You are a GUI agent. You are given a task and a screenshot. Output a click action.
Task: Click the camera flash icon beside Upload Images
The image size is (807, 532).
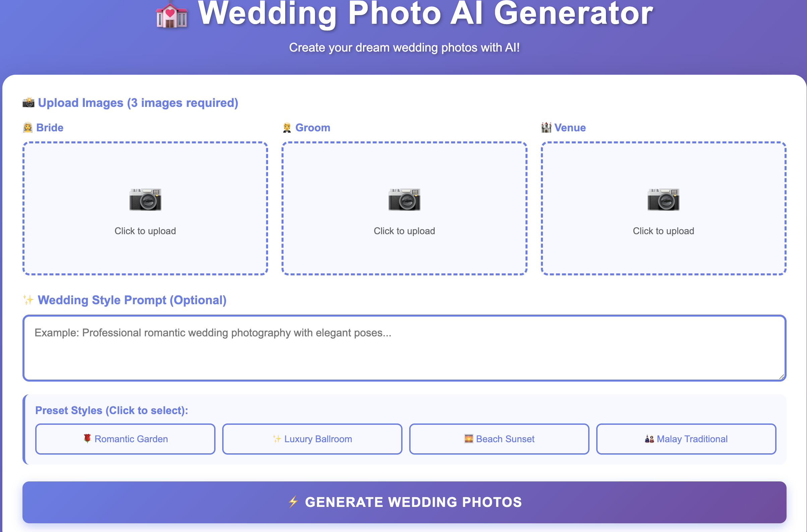pyautogui.click(x=28, y=103)
